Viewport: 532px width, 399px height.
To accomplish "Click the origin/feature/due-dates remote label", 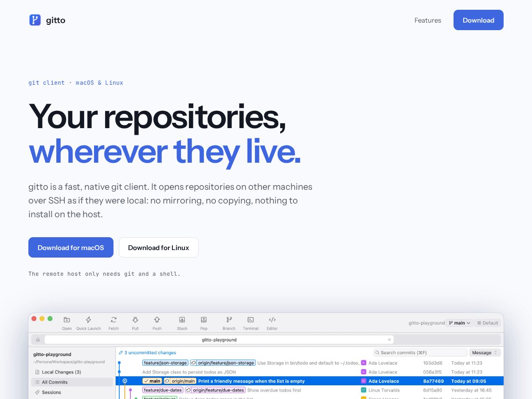I will 215,390.
